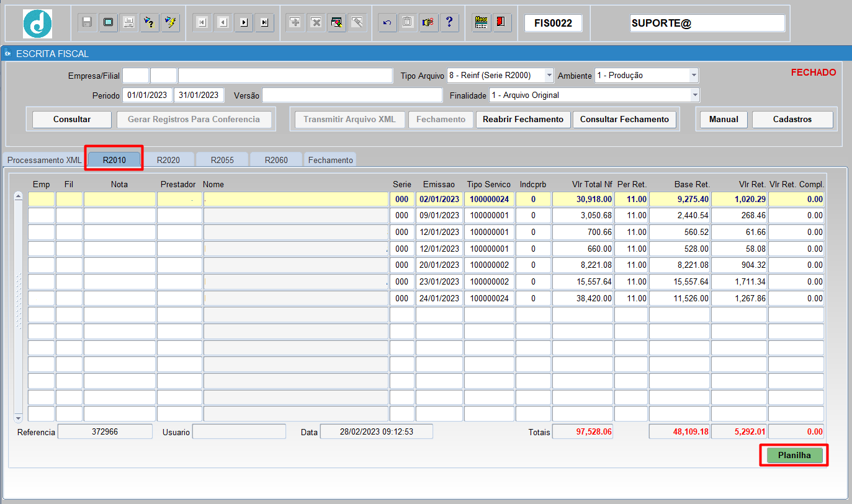Image resolution: width=852 pixels, height=504 pixels.
Task: Click into the Versão field
Action: click(352, 95)
